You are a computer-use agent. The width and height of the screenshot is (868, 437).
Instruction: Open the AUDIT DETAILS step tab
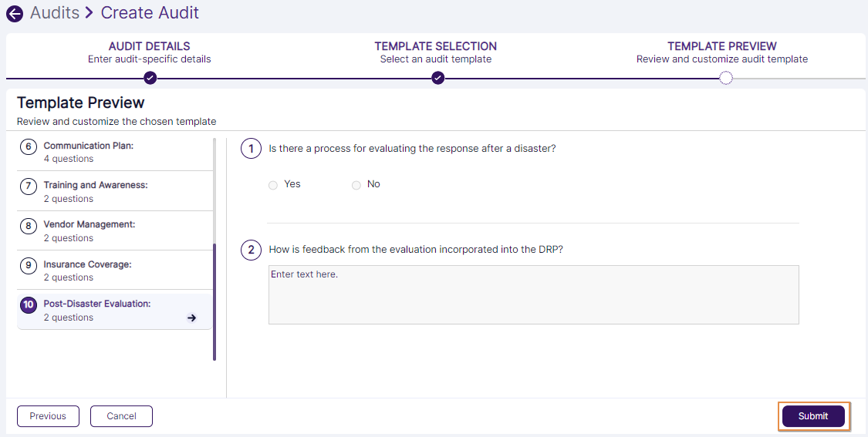pyautogui.click(x=150, y=52)
